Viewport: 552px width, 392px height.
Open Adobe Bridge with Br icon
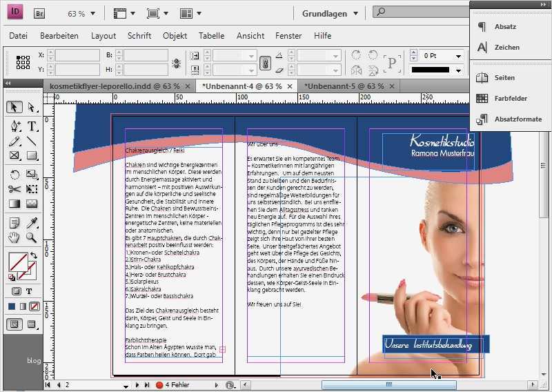pyautogui.click(x=39, y=14)
